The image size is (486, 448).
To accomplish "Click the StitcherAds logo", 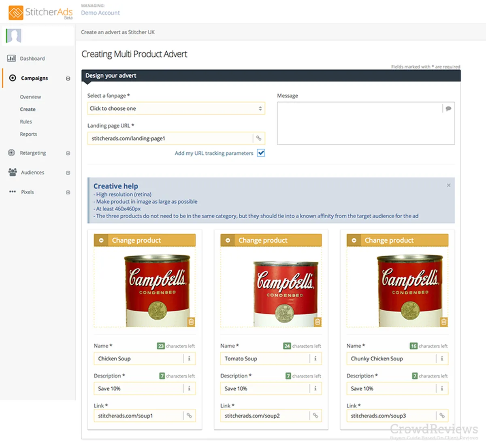I will tap(40, 13).
